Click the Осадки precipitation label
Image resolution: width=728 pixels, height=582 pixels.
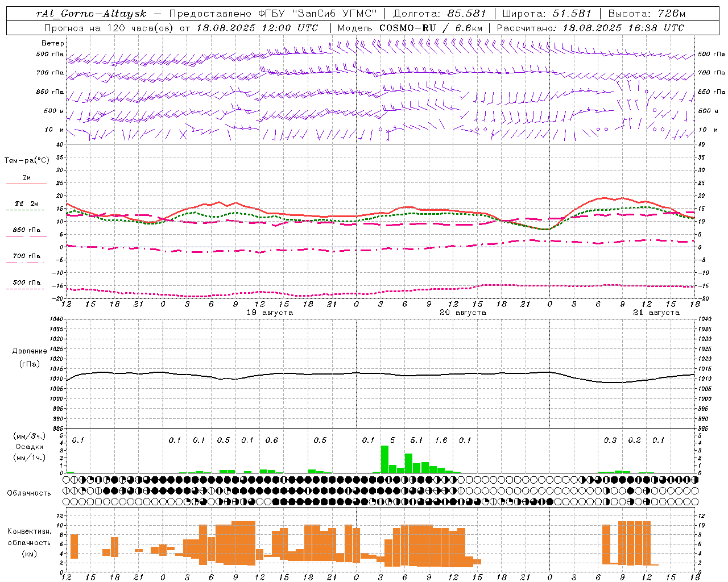click(x=30, y=447)
